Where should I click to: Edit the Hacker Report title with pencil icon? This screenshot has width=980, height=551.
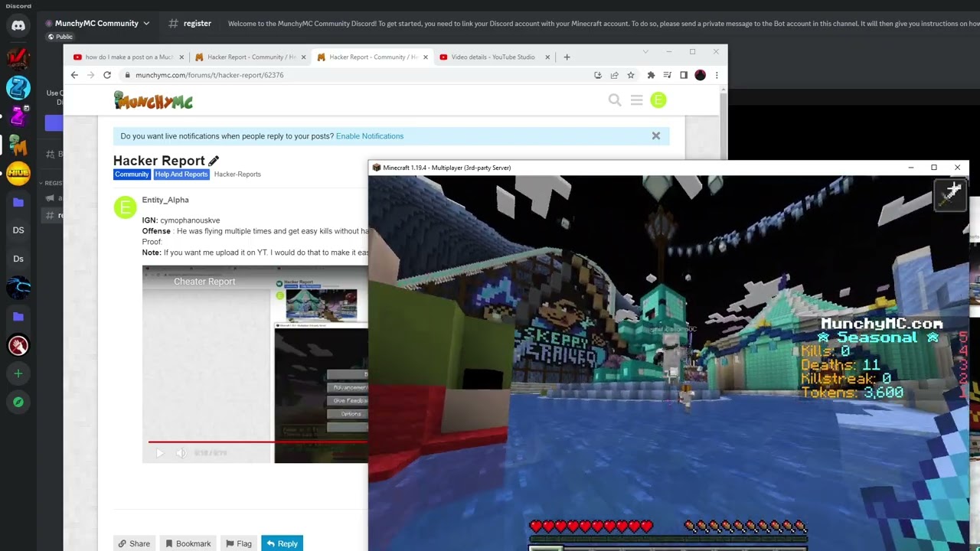tap(214, 161)
